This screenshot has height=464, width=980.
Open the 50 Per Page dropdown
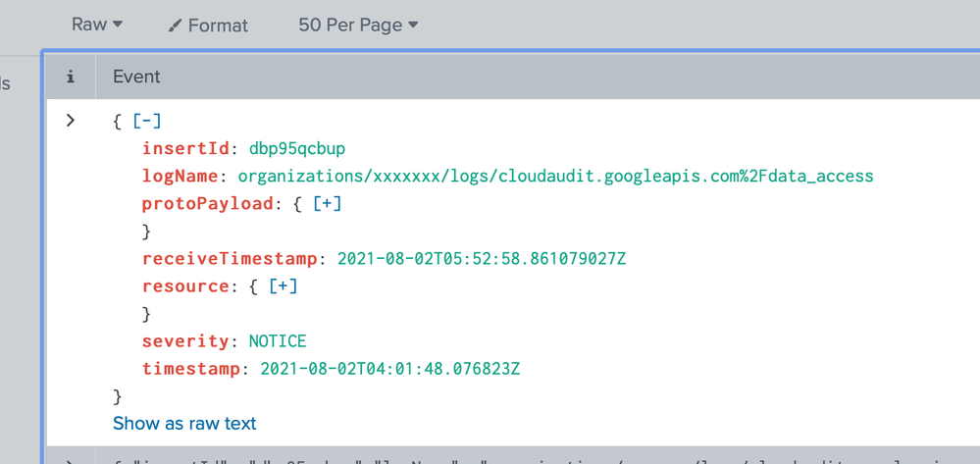[x=358, y=25]
